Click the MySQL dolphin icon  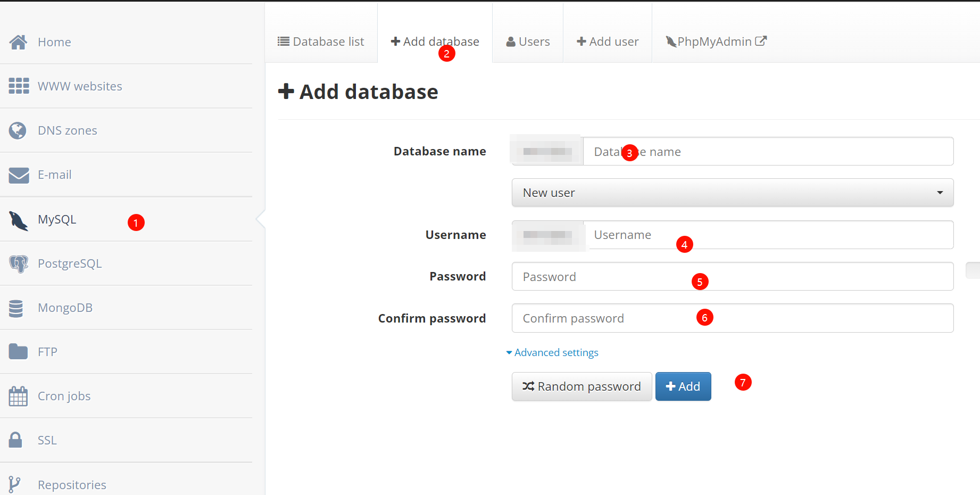pos(19,220)
